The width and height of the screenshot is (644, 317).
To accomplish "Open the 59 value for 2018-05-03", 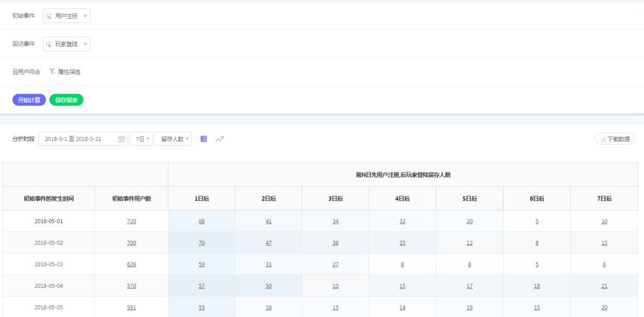I will click(201, 264).
